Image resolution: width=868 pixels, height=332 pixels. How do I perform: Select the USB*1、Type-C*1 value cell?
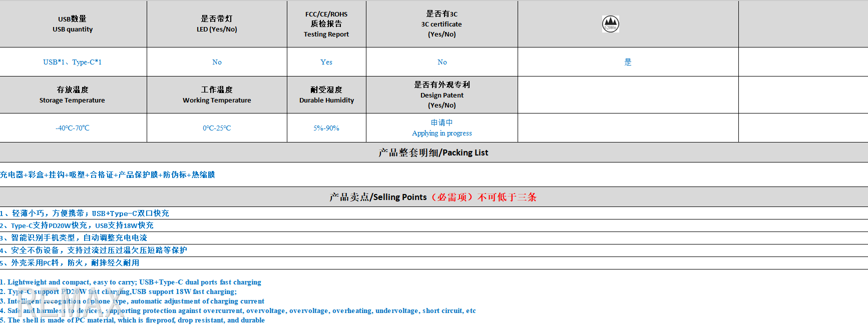(73, 62)
